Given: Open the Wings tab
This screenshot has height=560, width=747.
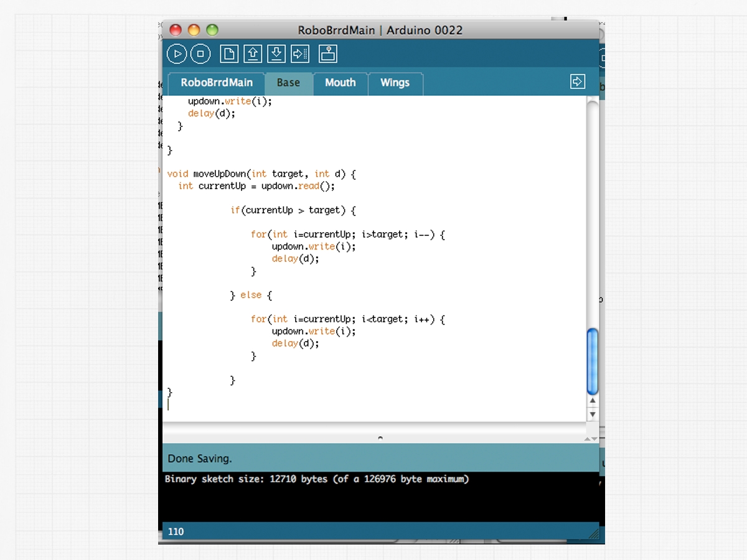Looking at the screenshot, I should [x=395, y=83].
